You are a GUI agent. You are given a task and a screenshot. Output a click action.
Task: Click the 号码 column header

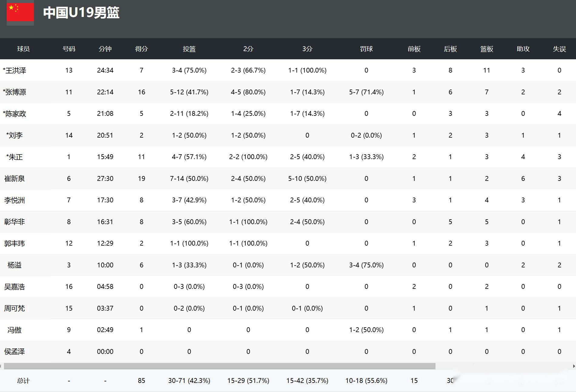pyautogui.click(x=69, y=49)
